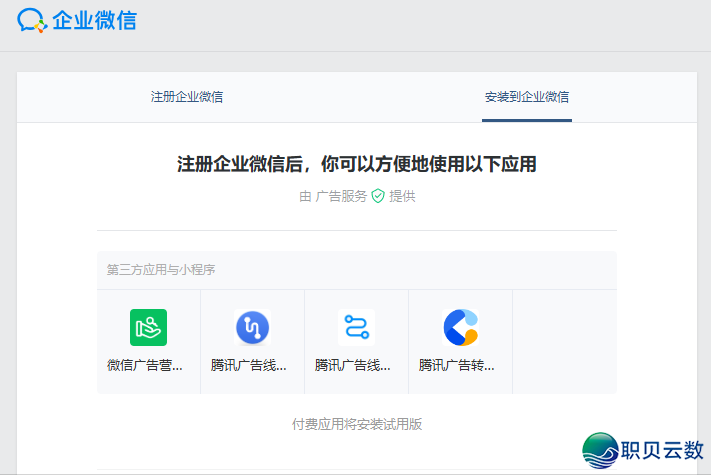The image size is (711, 475).
Task: Click the 腾讯广告转... app label
Action: (x=457, y=365)
